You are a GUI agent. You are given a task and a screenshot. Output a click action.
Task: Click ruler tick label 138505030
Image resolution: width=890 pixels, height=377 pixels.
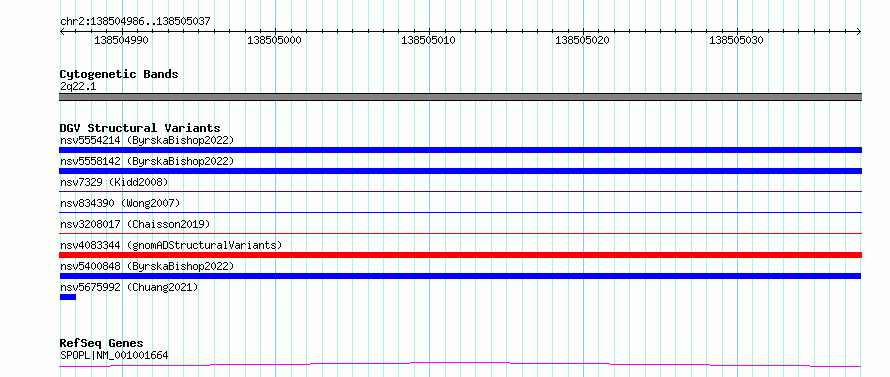pyautogui.click(x=736, y=40)
